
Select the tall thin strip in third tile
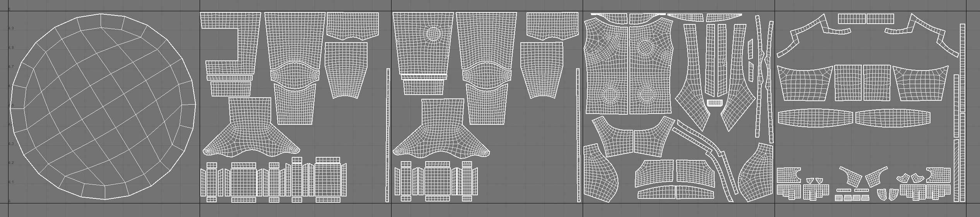578,135
